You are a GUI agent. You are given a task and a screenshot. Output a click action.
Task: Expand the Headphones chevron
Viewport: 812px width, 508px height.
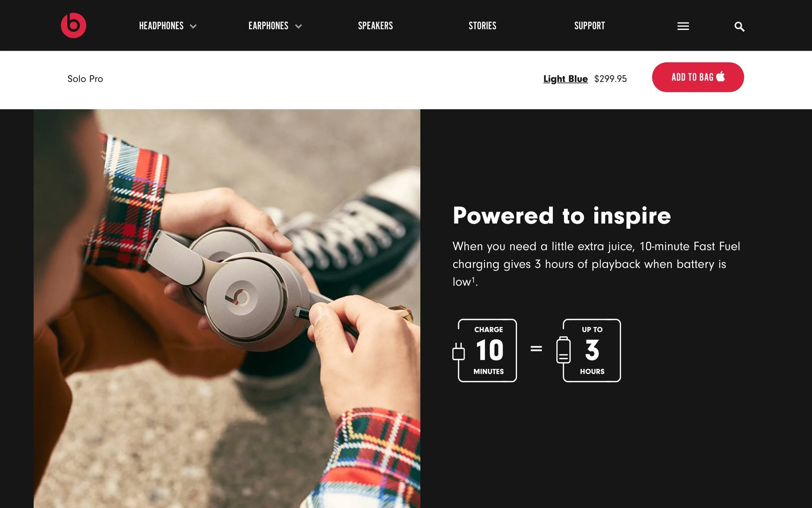[x=193, y=26]
